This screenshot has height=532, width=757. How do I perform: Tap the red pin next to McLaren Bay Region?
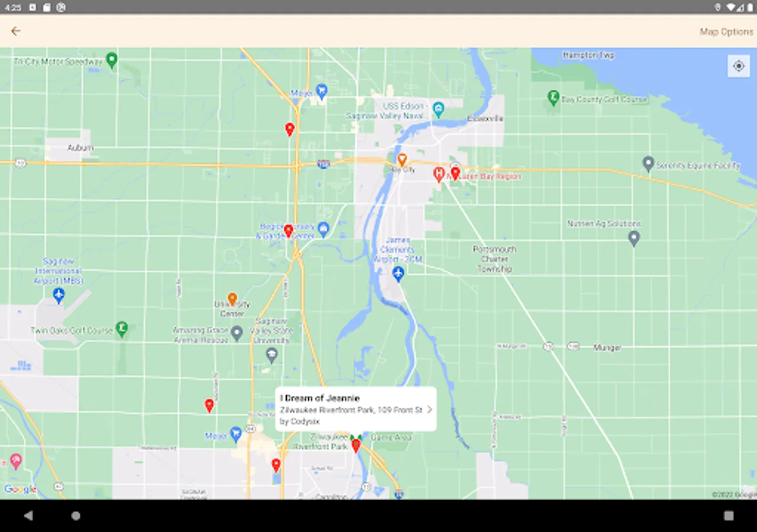455,173
